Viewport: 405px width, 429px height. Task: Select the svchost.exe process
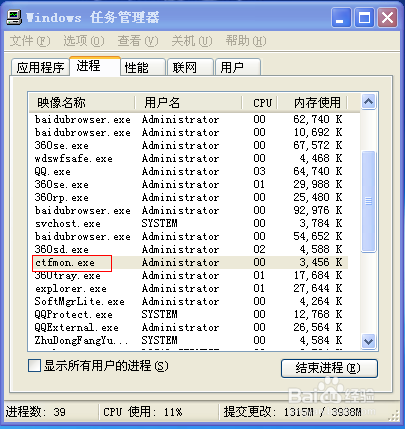click(188, 223)
